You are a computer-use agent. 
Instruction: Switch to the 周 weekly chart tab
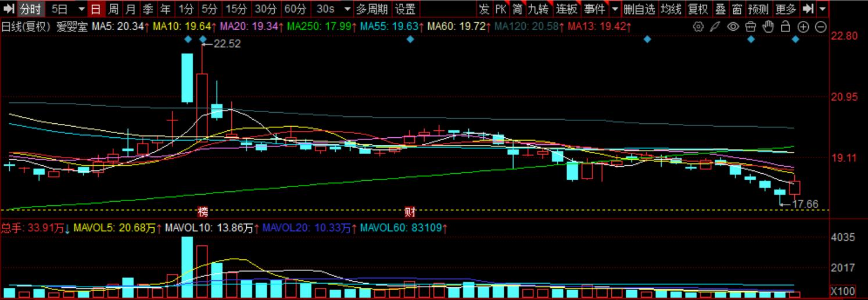(114, 9)
